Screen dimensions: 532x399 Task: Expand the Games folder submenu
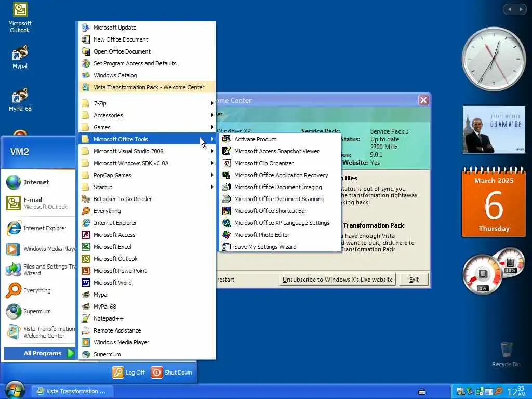[x=147, y=127]
